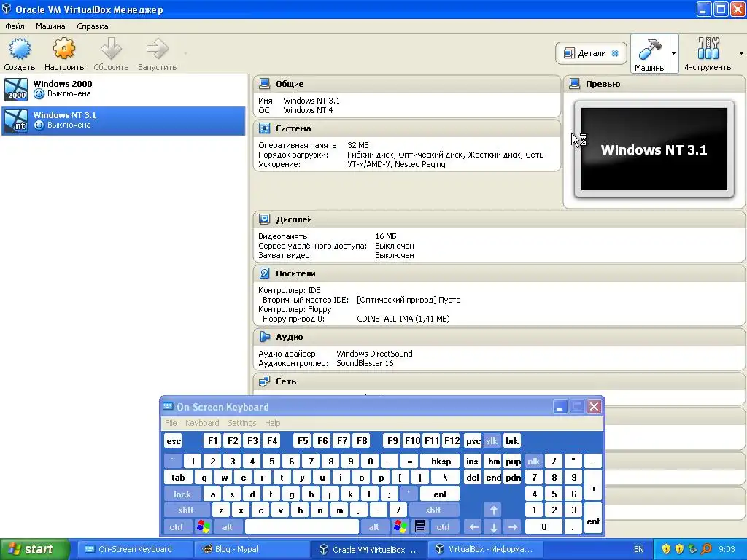Expand the Инструменты dropdown arrow
Image resolution: width=747 pixels, height=560 pixels.
pos(741,53)
